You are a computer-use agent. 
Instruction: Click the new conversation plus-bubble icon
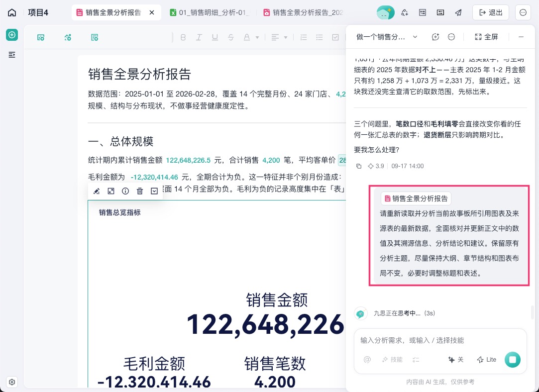[435, 37]
